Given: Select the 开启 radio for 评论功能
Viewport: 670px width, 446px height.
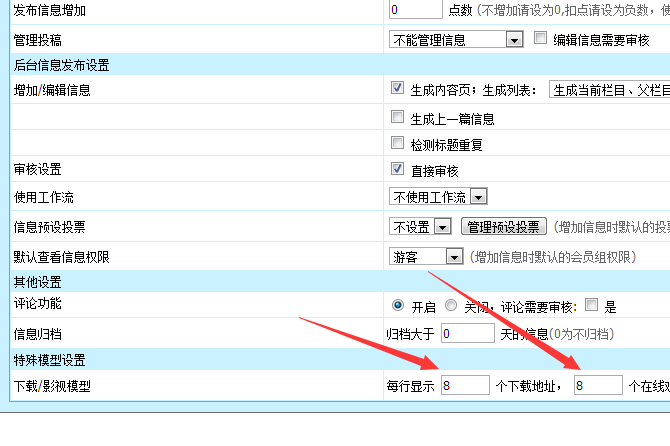Looking at the screenshot, I should click(398, 305).
